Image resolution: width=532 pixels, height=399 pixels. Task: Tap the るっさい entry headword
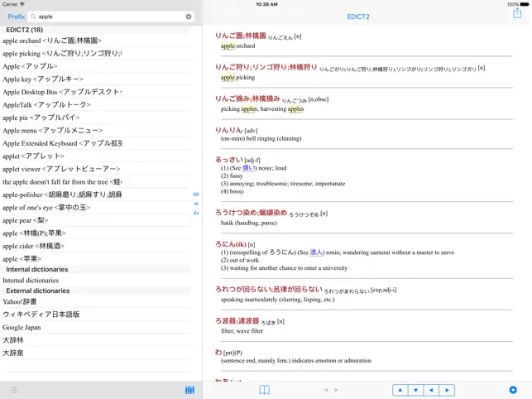(228, 160)
